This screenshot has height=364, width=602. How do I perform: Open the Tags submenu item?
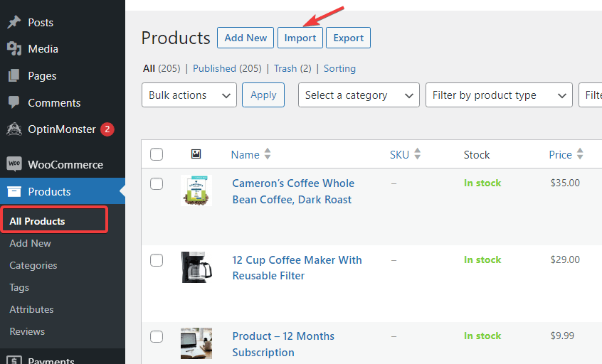19,287
